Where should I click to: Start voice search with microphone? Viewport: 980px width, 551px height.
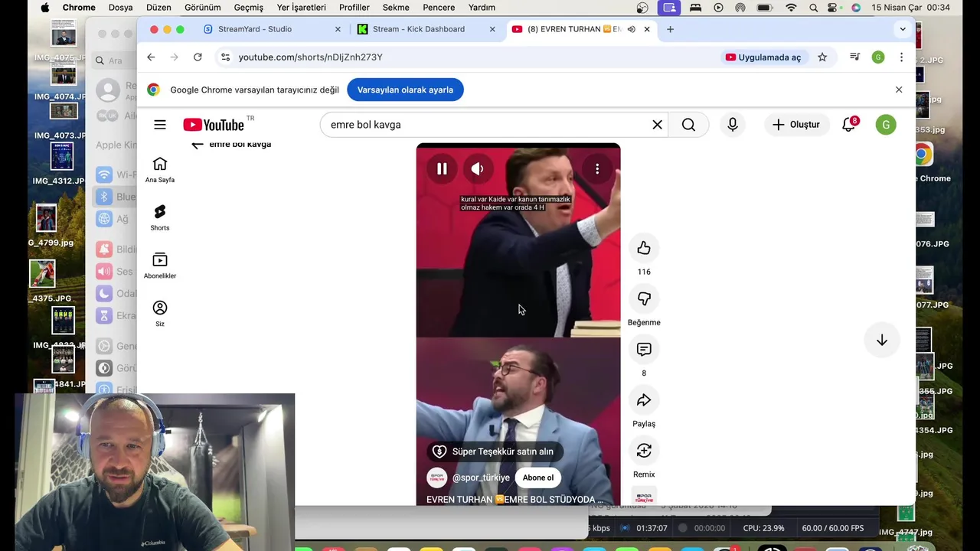[733, 125]
